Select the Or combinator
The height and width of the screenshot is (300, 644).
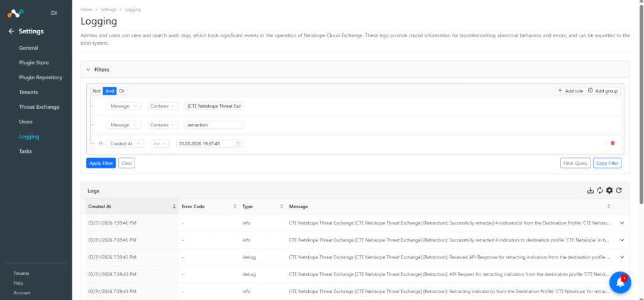(121, 91)
